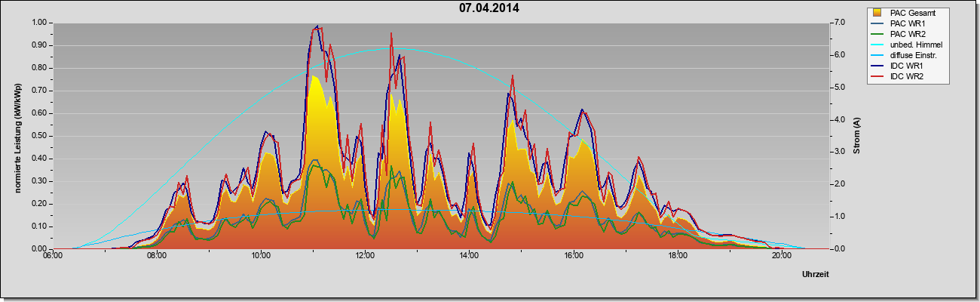Click the chart title 07.04.2014
The width and height of the screenshot is (980, 302).
(x=489, y=8)
